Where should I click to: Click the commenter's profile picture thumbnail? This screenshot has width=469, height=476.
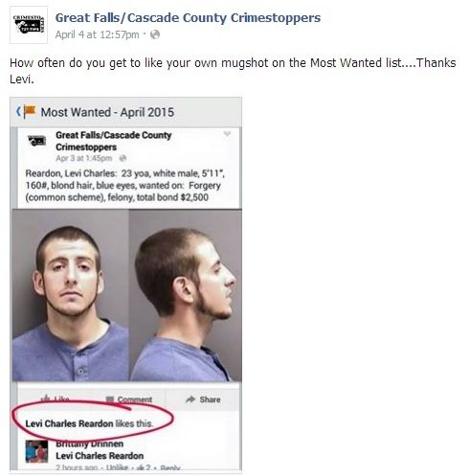click(36, 452)
